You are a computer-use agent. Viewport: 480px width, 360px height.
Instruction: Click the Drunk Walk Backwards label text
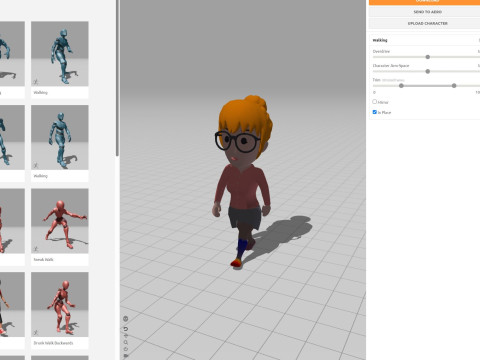click(53, 343)
